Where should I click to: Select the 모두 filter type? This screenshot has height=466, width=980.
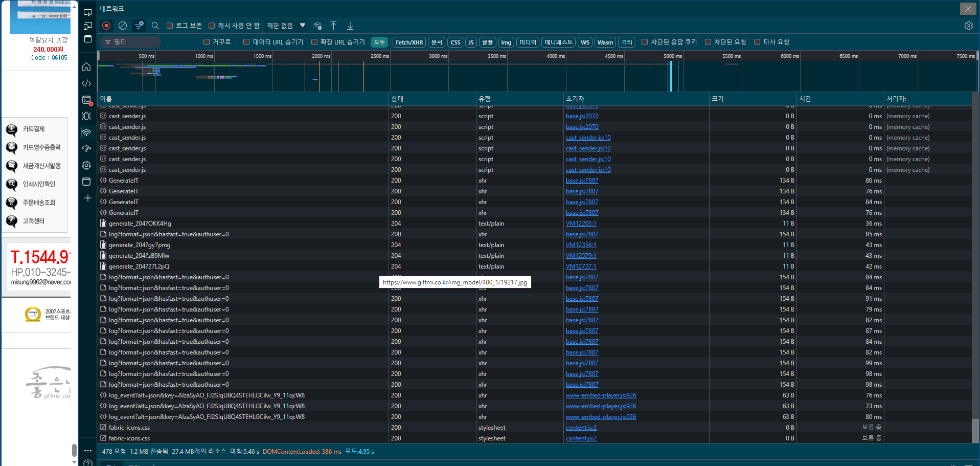tap(379, 42)
